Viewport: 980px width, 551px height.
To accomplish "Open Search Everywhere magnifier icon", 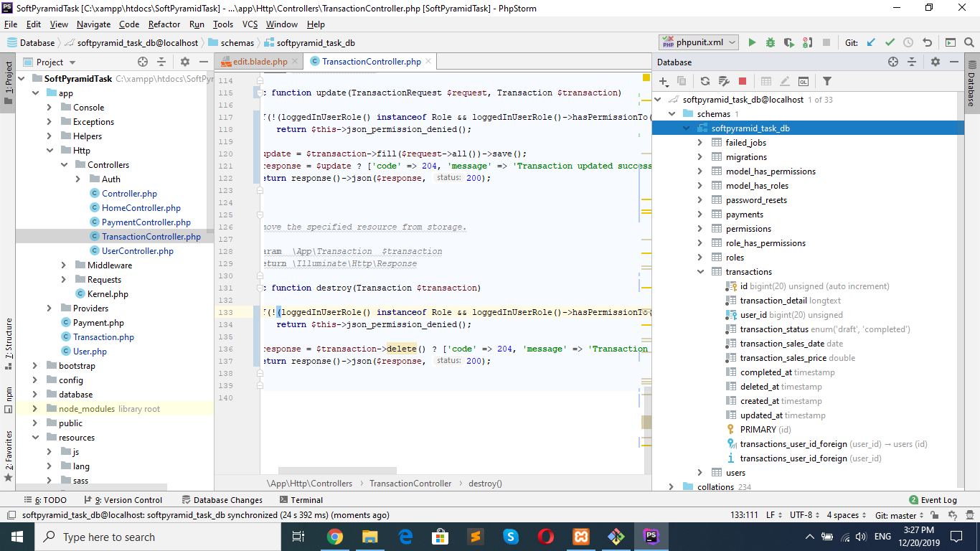I will click(x=969, y=42).
